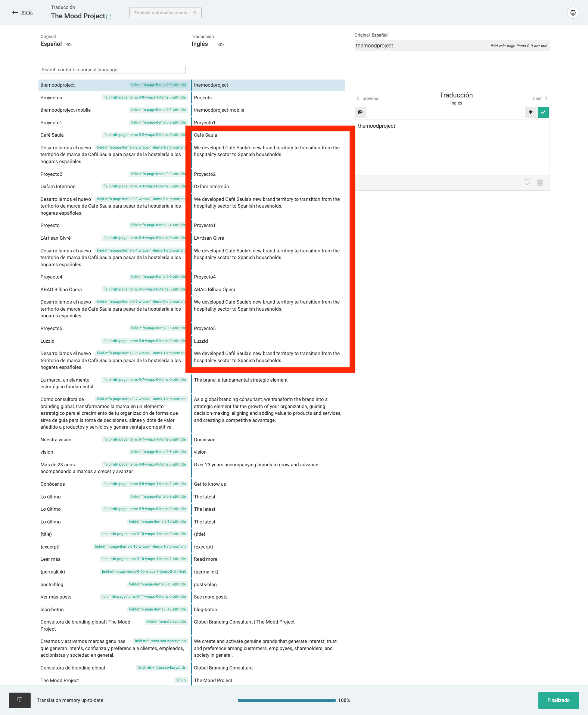Select translation row 'Proyecto5'

coord(268,329)
